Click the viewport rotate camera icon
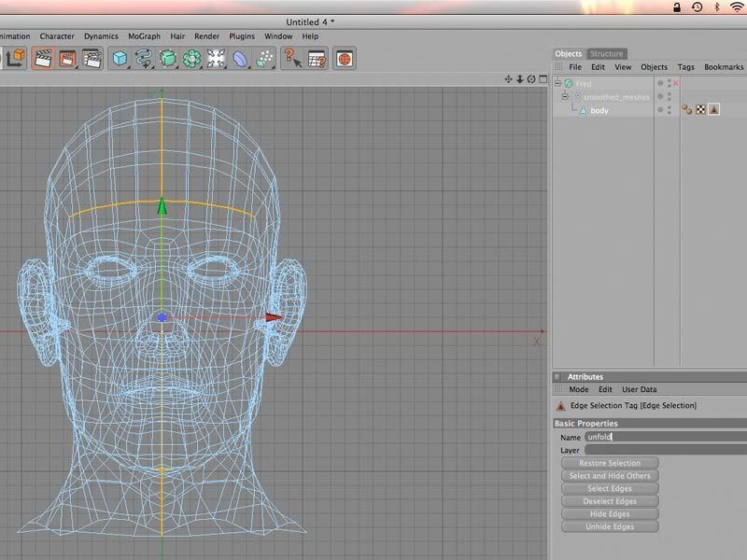Image resolution: width=747 pixels, height=560 pixels. (x=531, y=79)
